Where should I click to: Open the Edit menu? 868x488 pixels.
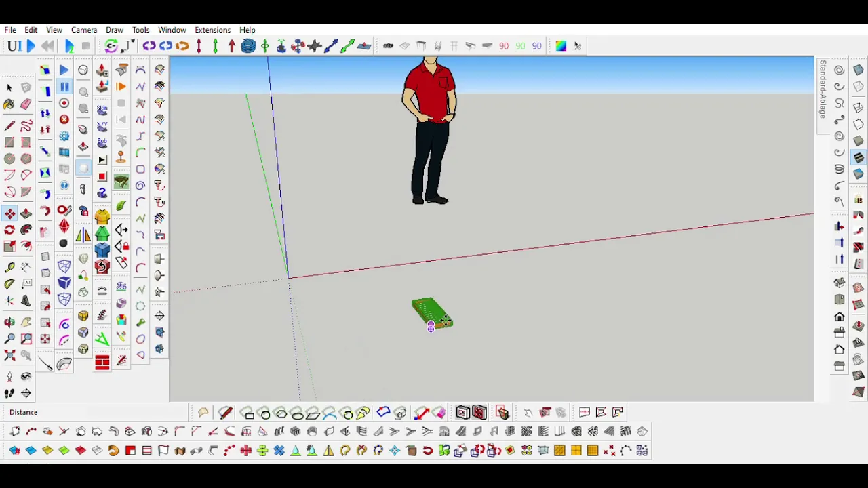tap(31, 30)
